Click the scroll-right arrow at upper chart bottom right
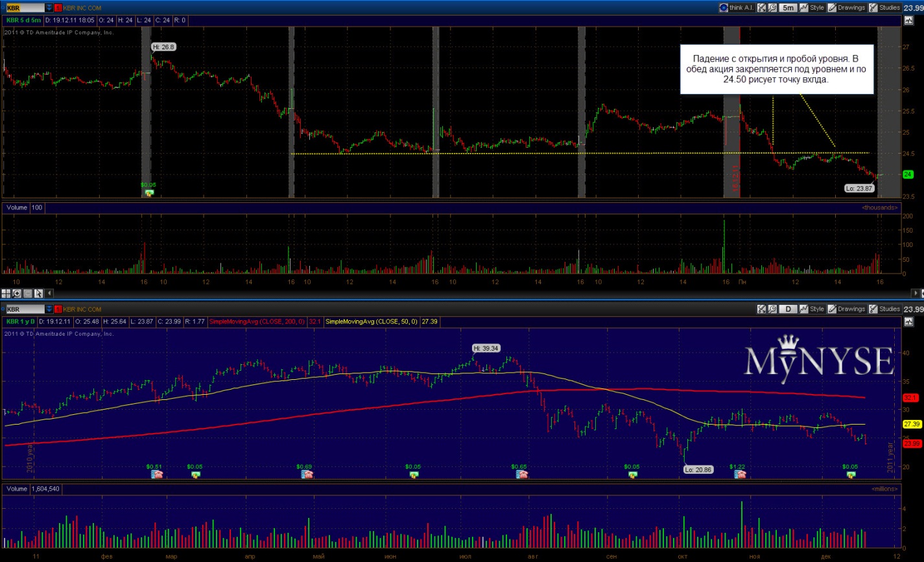The width and height of the screenshot is (924, 562). pos(916,293)
